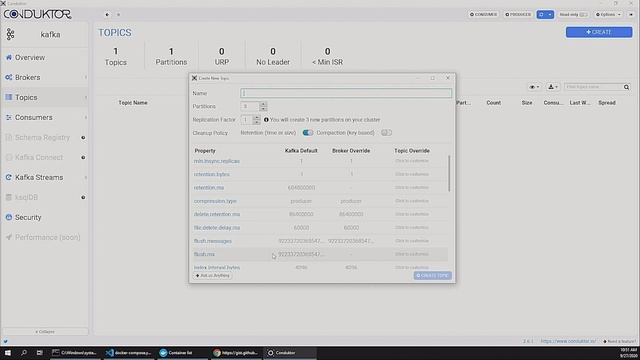The height and width of the screenshot is (360, 640).
Task: Click the Topics grid icon
Action: tap(9, 97)
